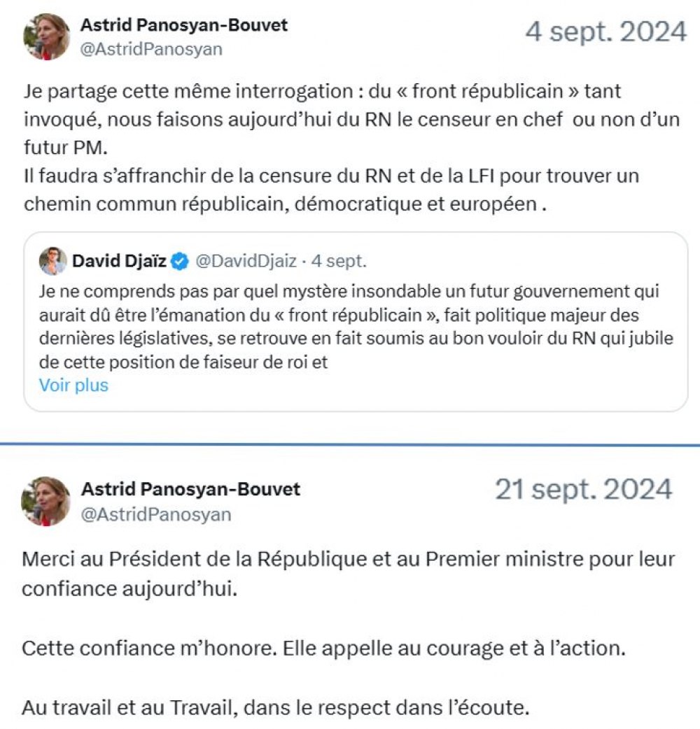
Task: Click the "Au travail et au Travail" line
Action: click(274, 707)
